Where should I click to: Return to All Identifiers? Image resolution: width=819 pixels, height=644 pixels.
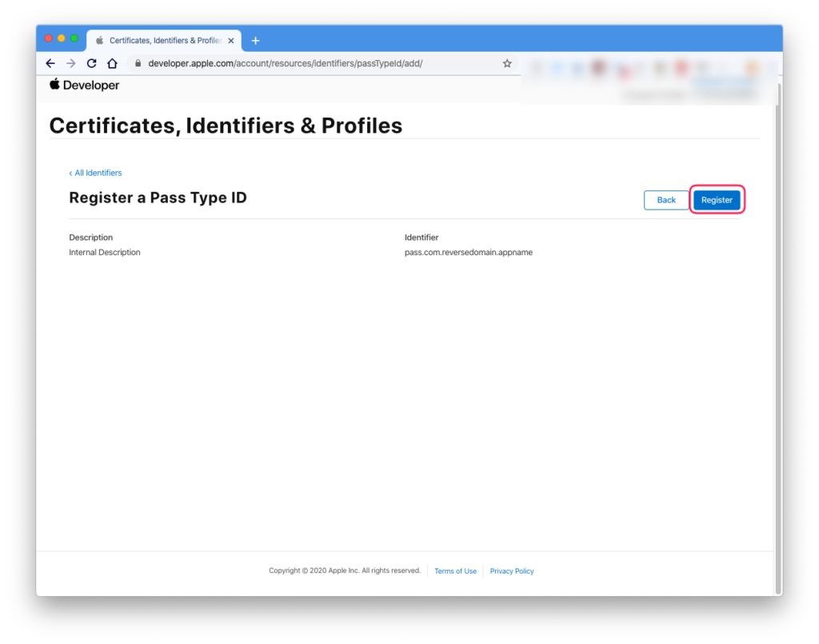pyautogui.click(x=96, y=173)
